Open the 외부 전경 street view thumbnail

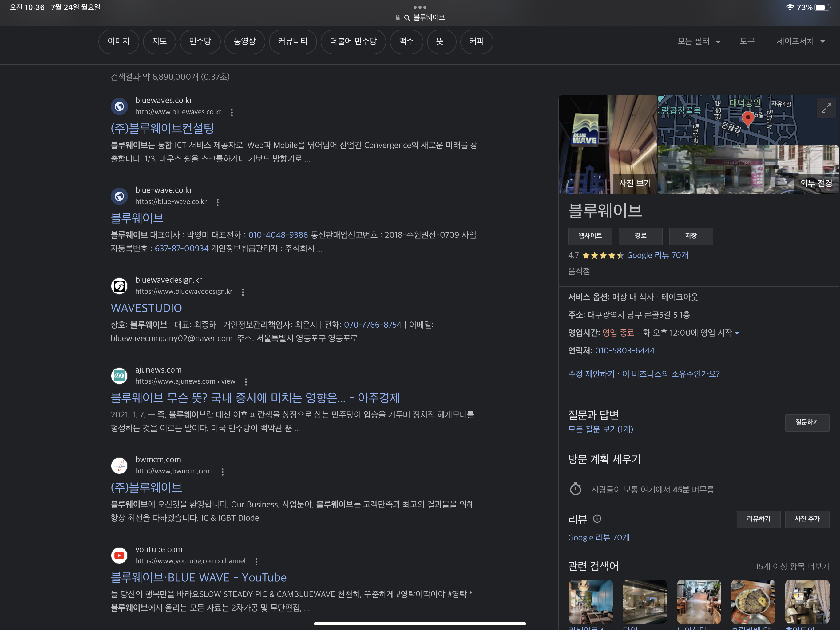(748, 169)
